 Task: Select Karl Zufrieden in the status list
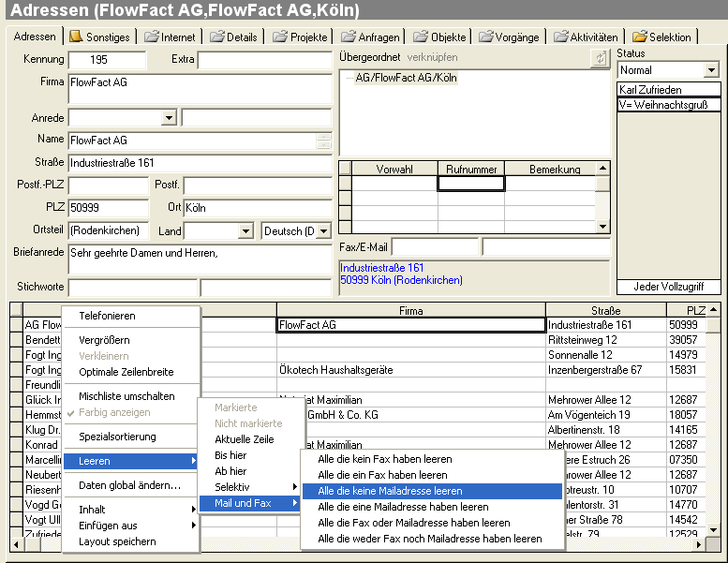(x=669, y=90)
